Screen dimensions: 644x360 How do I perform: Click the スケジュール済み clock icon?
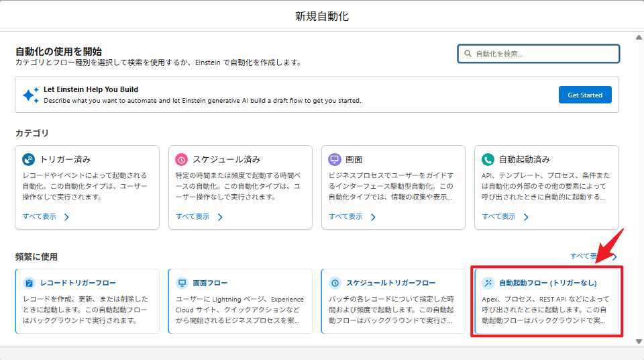click(181, 160)
